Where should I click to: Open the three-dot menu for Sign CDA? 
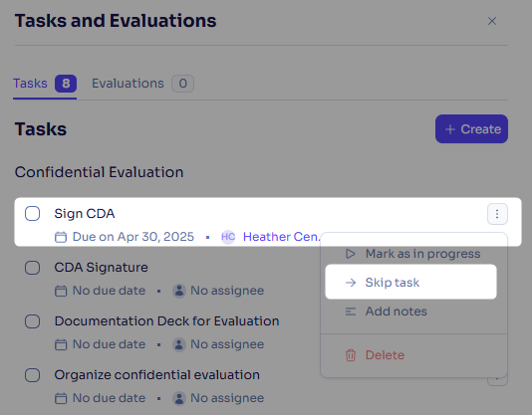[x=497, y=214]
